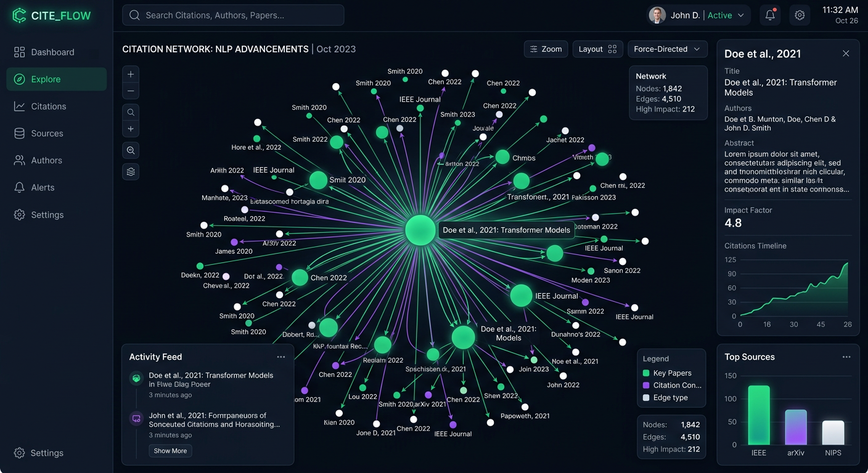Image resolution: width=868 pixels, height=473 pixels.
Task: Select the magnifier search icon on the canvas toolbar
Action: (130, 112)
